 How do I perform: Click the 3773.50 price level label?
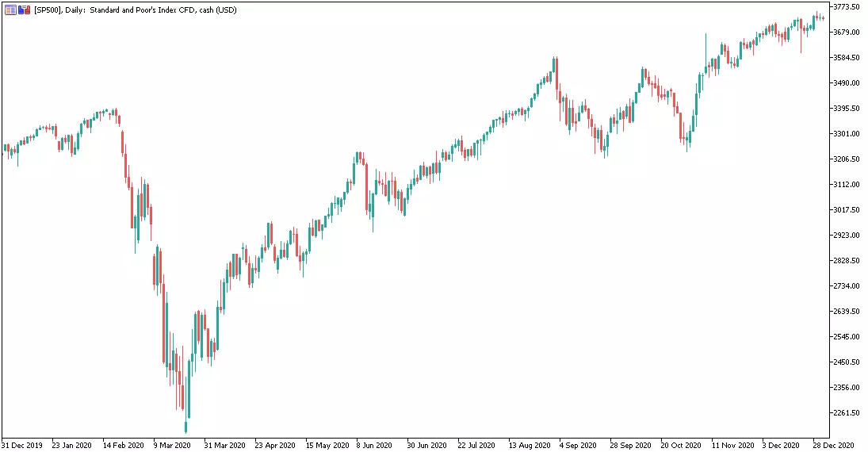point(847,6)
